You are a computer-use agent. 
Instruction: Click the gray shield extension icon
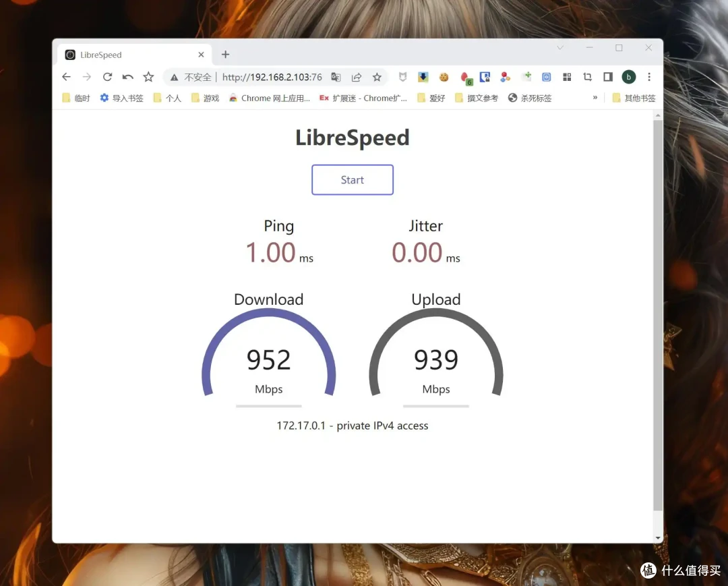click(402, 77)
